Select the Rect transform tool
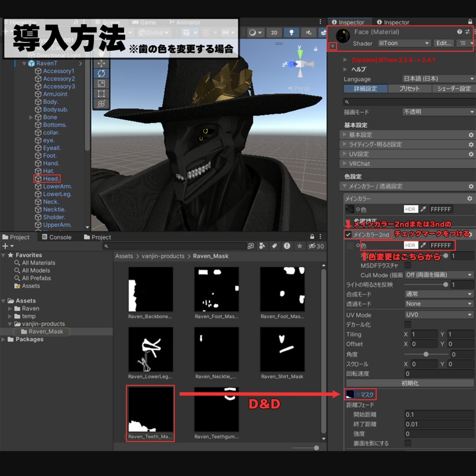The width and height of the screenshot is (476, 476). pyautogui.click(x=101, y=93)
